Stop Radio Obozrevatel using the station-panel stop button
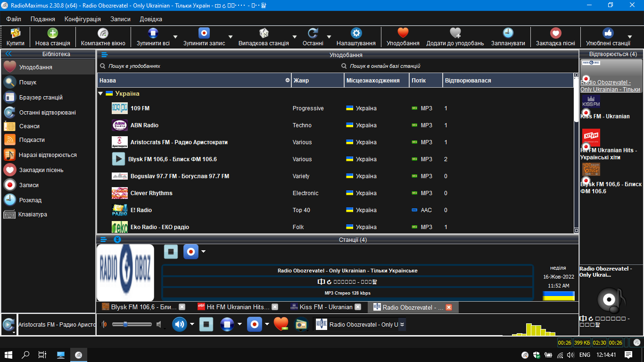This screenshot has width=644, height=362. (171, 252)
